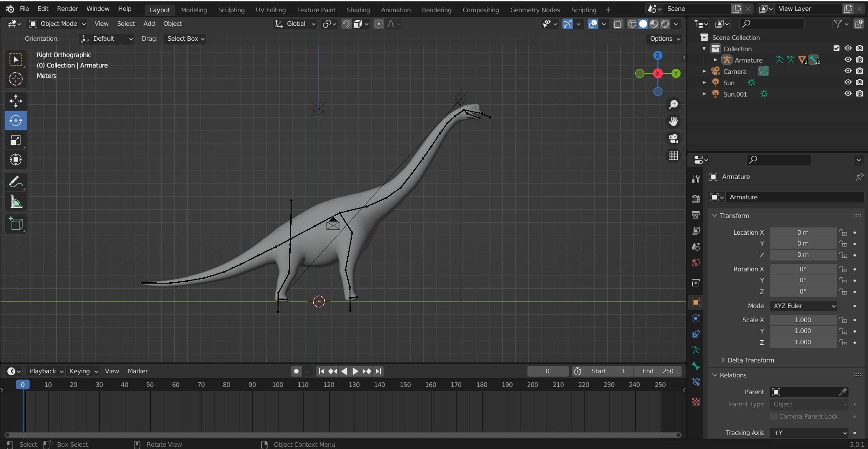The width and height of the screenshot is (868, 449).
Task: Select the Select Box tool in toolbar
Action: coord(16,60)
